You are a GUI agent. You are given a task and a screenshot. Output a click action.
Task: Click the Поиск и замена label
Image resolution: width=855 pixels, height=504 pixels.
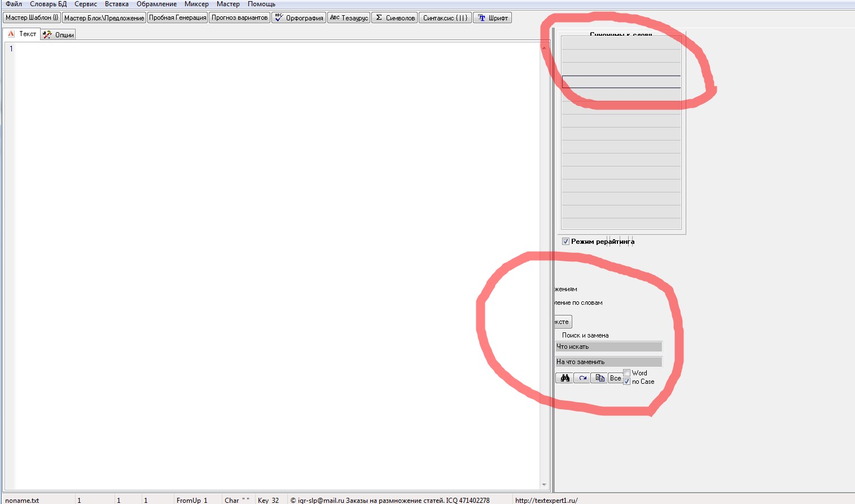[x=585, y=335]
